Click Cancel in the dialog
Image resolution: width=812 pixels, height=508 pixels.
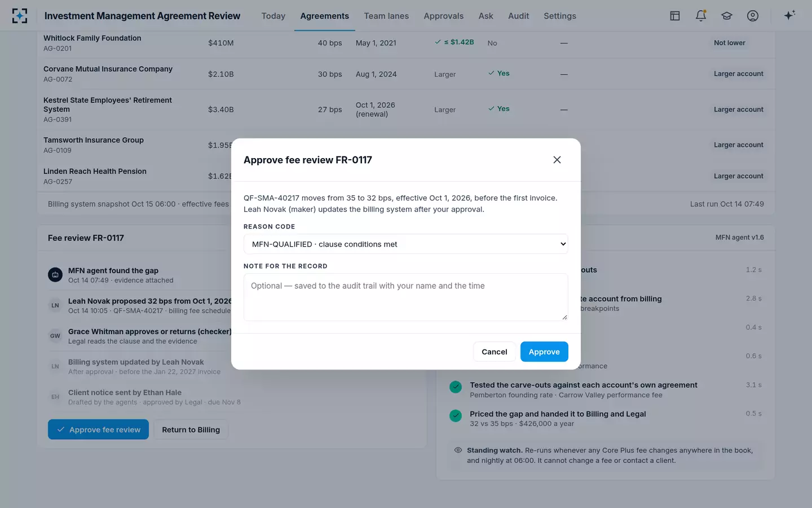pos(495,352)
